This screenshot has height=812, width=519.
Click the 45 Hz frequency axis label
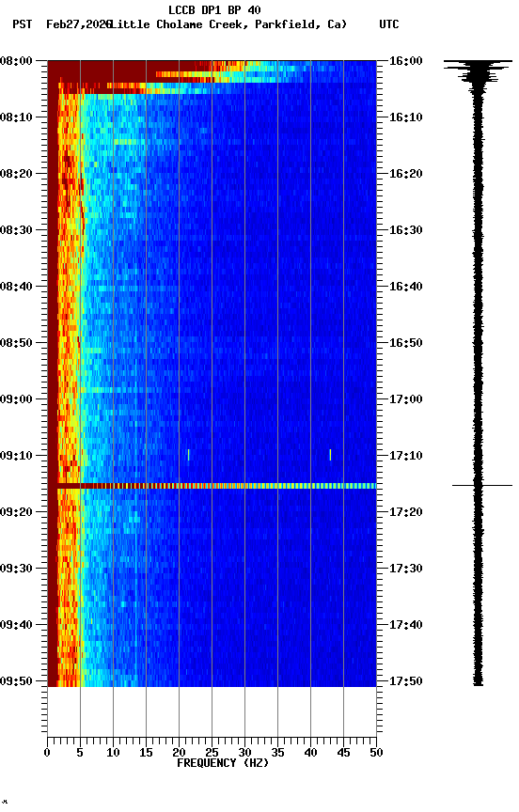pyautogui.click(x=343, y=753)
